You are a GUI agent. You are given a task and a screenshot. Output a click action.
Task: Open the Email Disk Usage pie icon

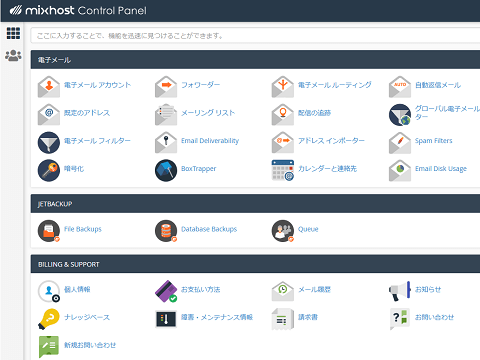point(400,170)
